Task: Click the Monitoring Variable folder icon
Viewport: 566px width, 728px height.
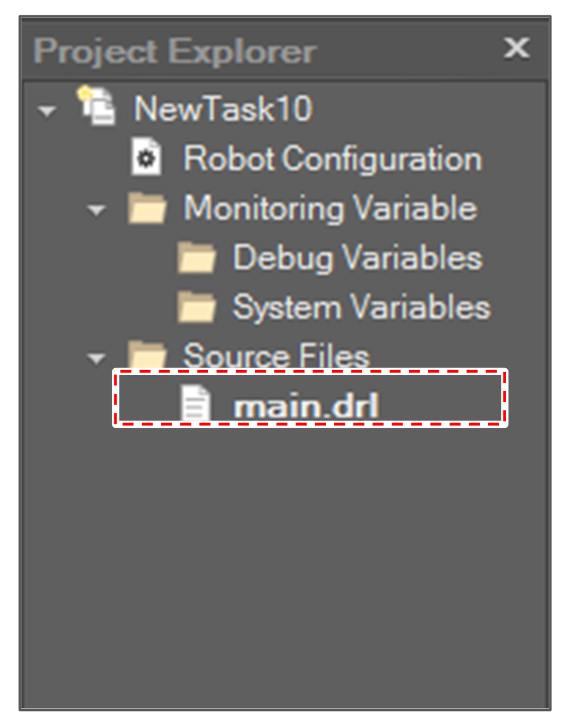Action: click(x=148, y=208)
